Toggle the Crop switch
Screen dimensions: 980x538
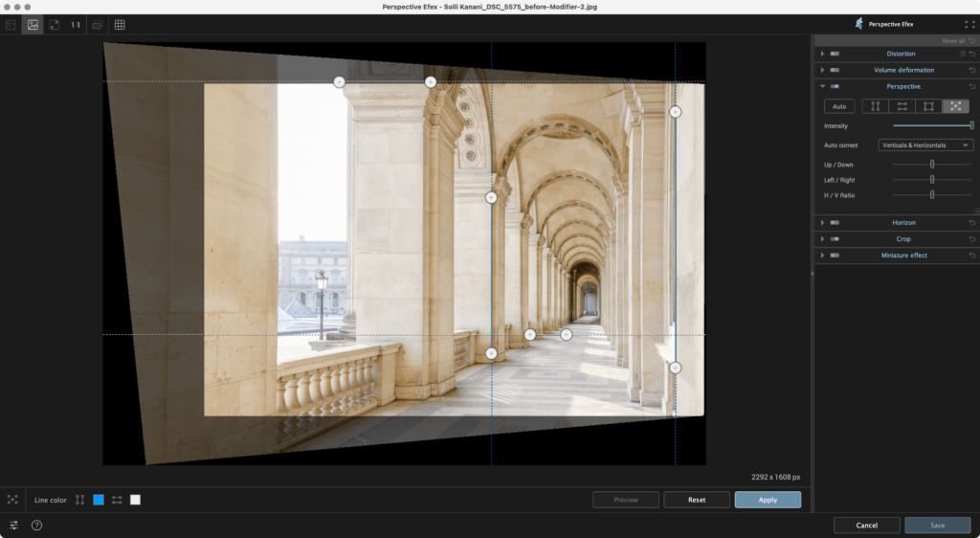coord(835,238)
